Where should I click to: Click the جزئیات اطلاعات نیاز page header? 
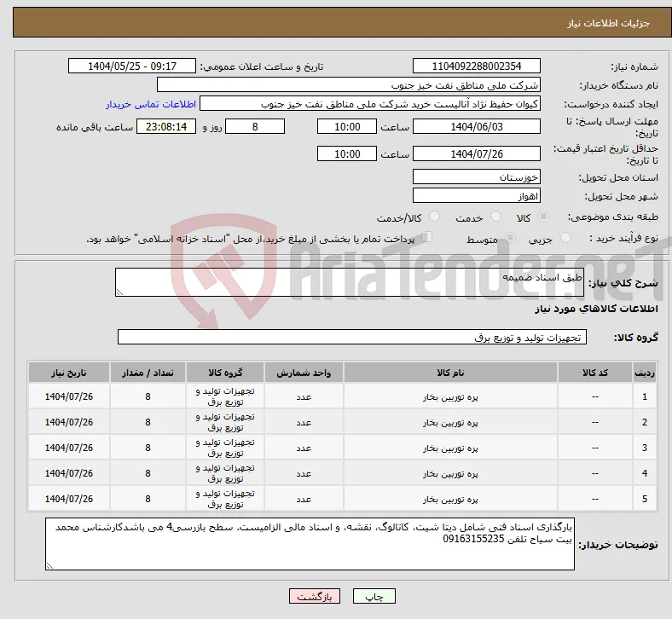(608, 23)
